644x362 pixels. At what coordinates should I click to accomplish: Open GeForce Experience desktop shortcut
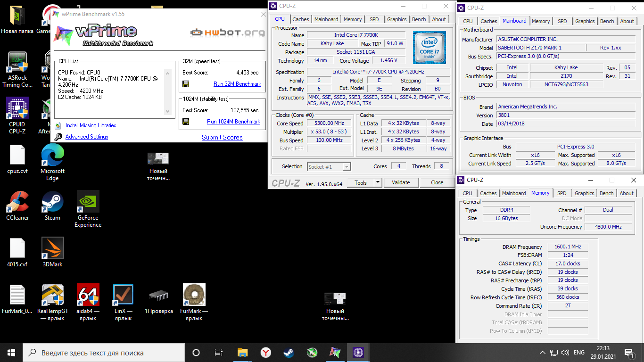88,209
